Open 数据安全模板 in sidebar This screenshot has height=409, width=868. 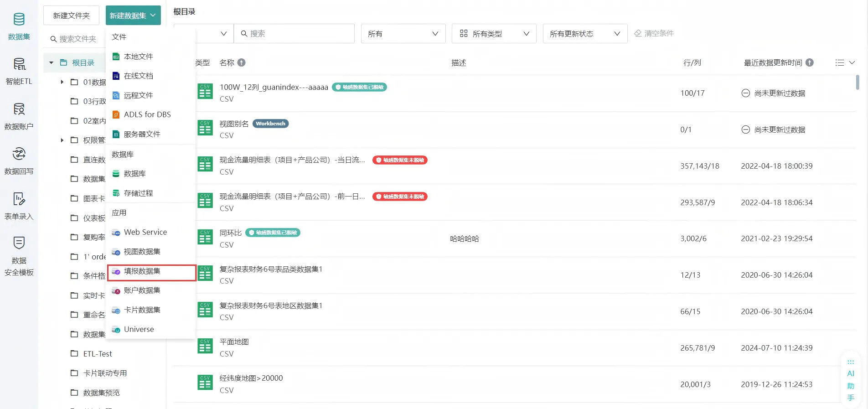point(19,256)
